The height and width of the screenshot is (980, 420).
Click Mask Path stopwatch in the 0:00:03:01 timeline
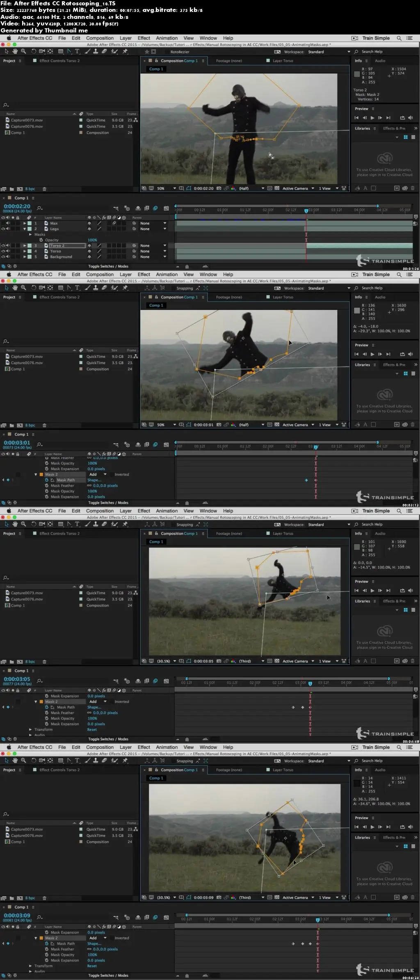pos(47,480)
